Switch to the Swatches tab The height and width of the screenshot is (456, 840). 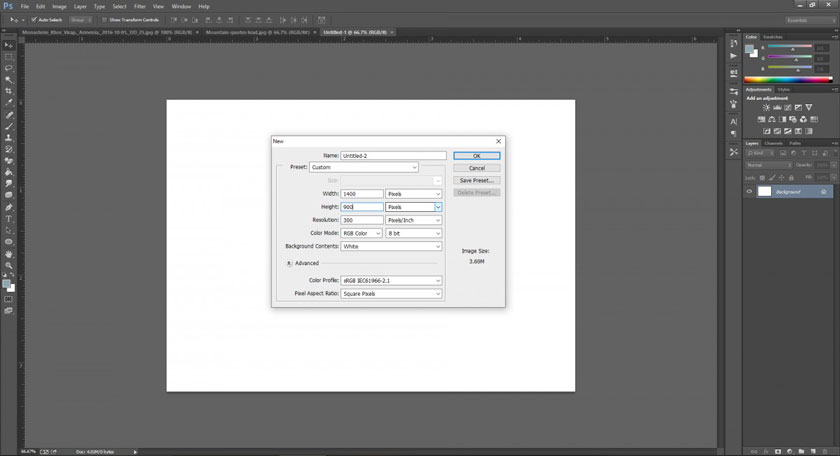(772, 37)
